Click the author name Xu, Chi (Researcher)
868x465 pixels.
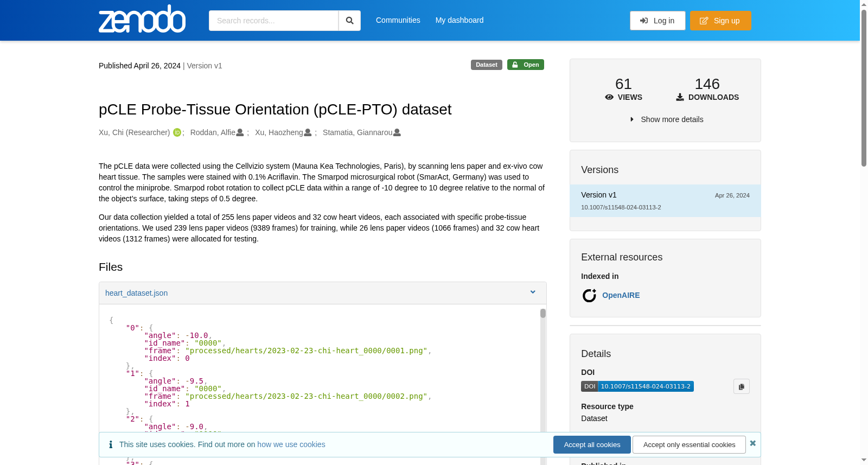click(134, 132)
